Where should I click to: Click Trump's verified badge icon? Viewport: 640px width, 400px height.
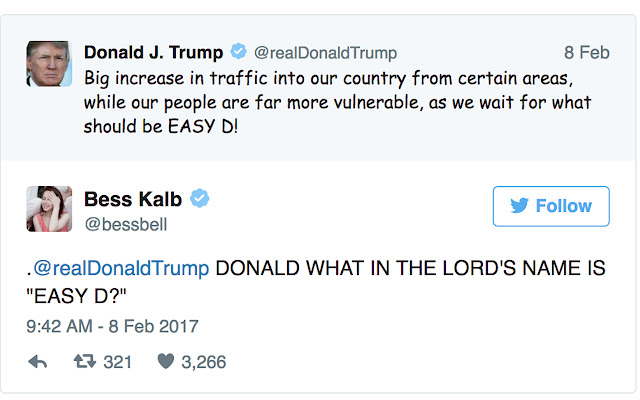coord(237,52)
